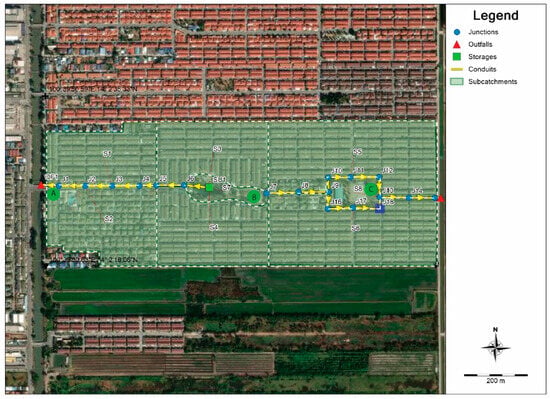The width and height of the screenshot is (550, 399).
Task: Select junction node J12
Action: click(x=379, y=177)
